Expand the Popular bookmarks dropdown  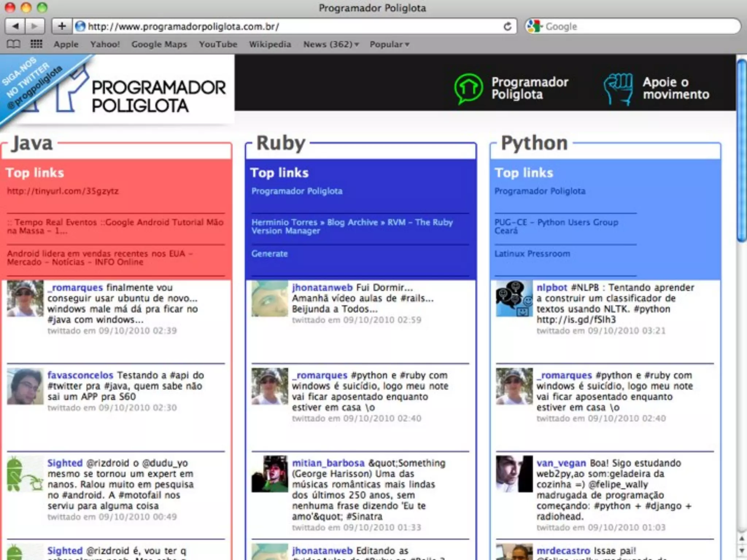(389, 44)
